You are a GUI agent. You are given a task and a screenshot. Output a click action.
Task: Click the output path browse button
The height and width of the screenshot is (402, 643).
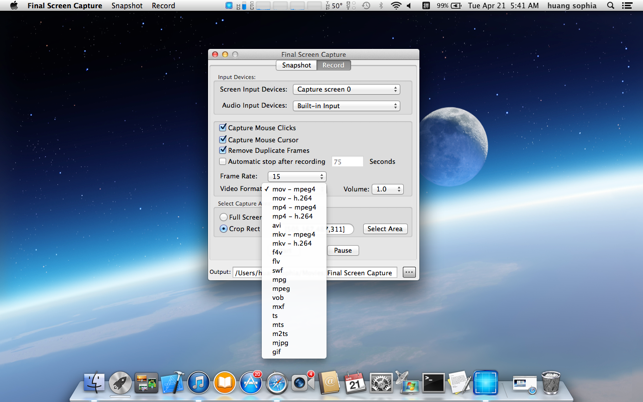(409, 272)
